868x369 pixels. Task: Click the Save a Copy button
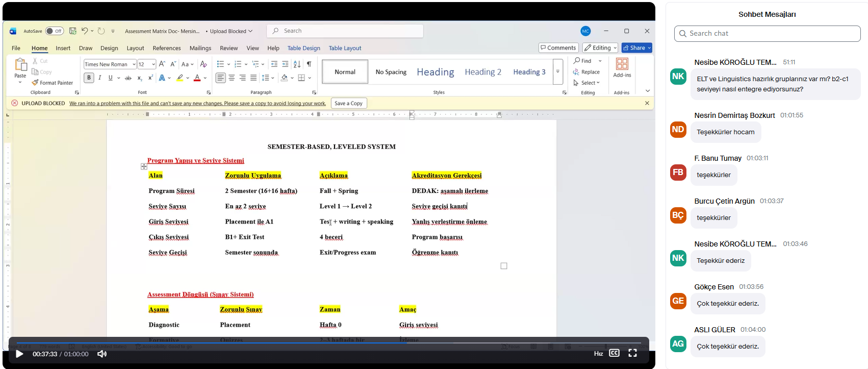point(349,103)
